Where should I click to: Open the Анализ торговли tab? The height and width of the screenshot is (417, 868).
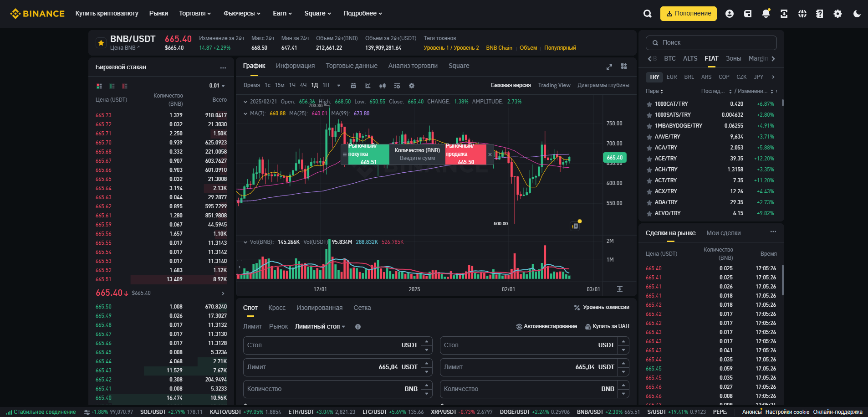413,66
